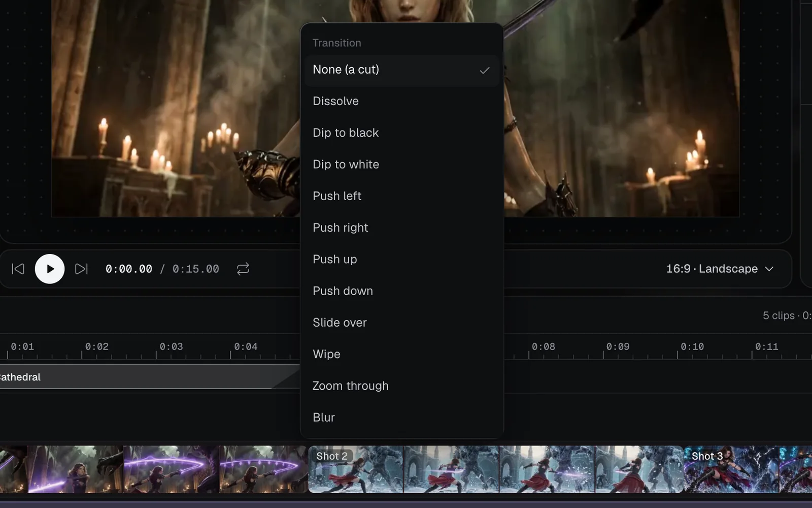Select Dip to white transition
This screenshot has height=508, width=812.
[402, 165]
